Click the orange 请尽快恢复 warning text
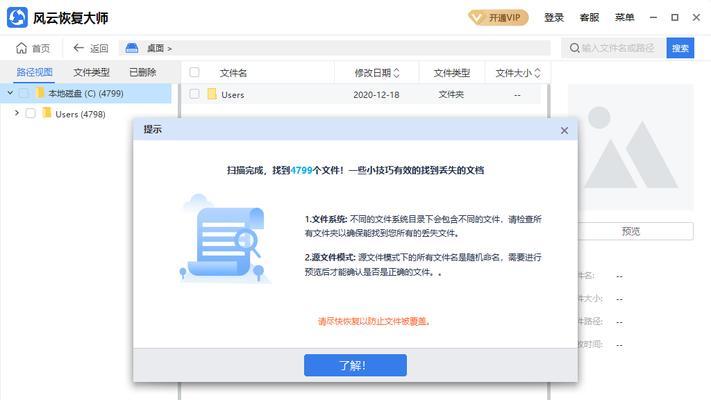 pos(374,322)
